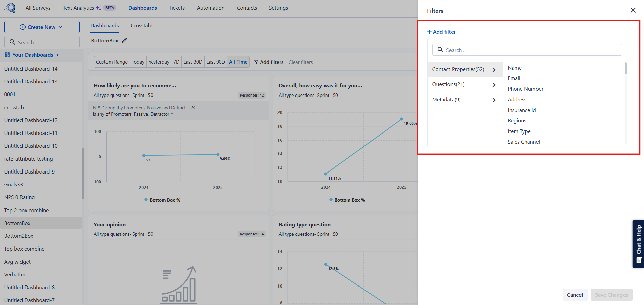Click the Cancel button
The height and width of the screenshot is (305, 644).
point(574,295)
